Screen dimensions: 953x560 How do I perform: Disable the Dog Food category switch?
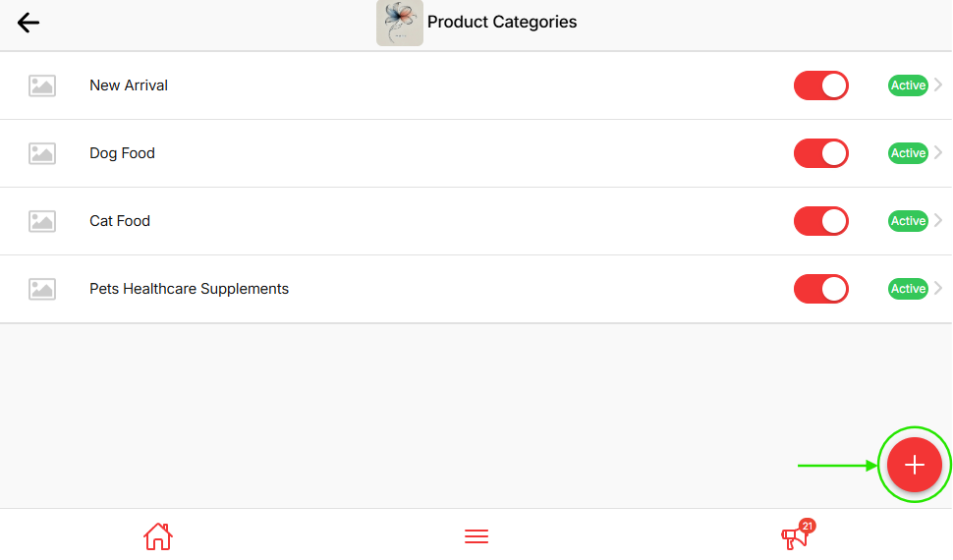tap(820, 153)
